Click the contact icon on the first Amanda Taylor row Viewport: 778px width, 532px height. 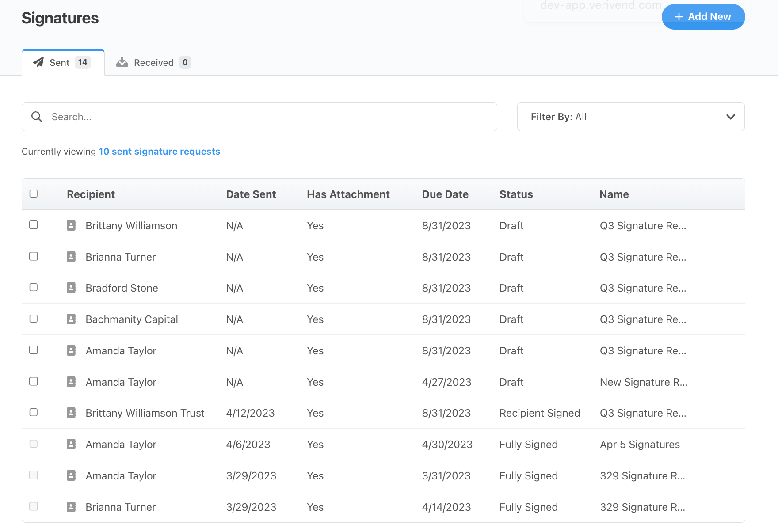coord(71,350)
